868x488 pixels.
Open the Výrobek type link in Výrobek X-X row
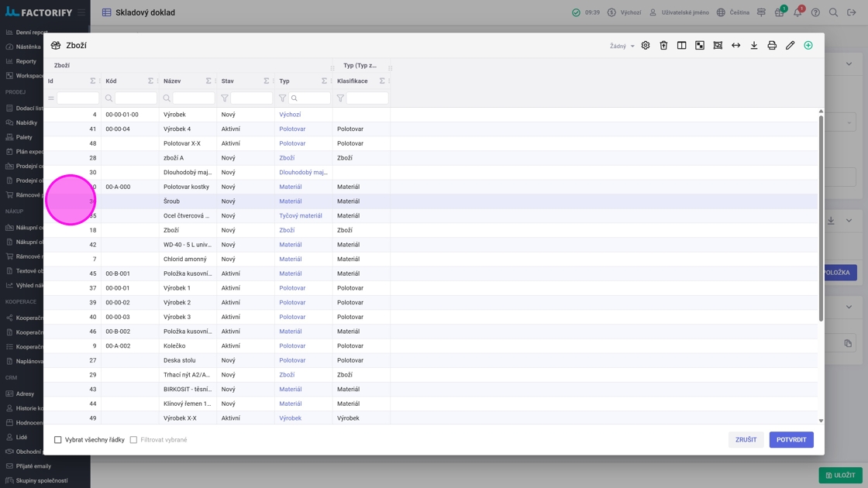290,418
